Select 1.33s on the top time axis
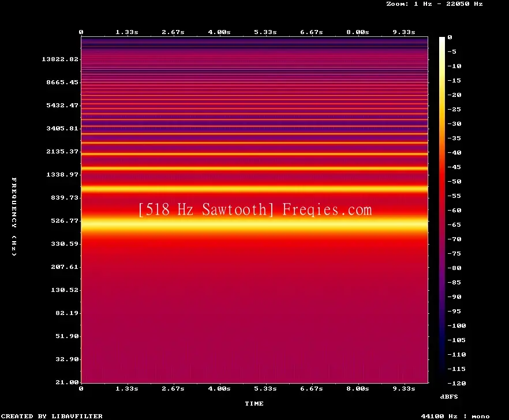 coord(127,32)
